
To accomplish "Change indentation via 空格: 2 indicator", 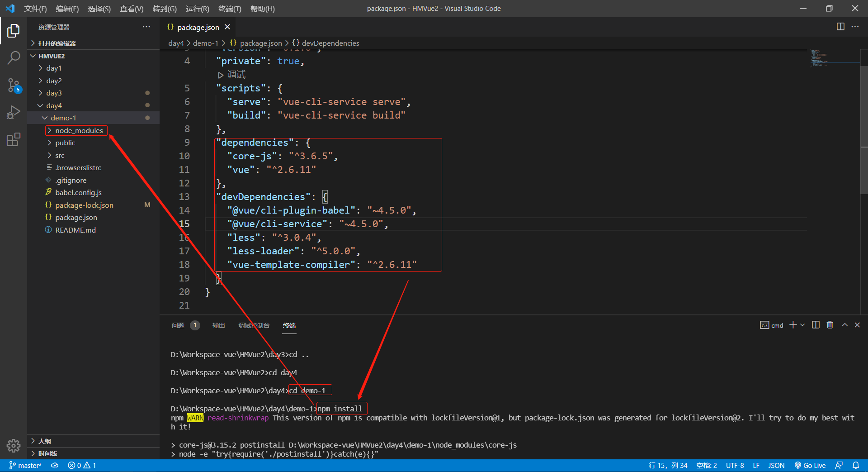I will (x=707, y=465).
